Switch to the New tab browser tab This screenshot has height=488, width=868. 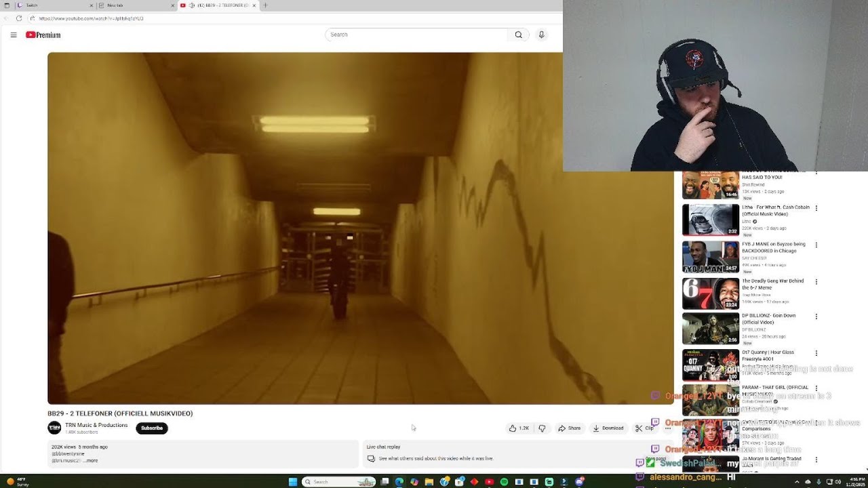click(x=137, y=5)
